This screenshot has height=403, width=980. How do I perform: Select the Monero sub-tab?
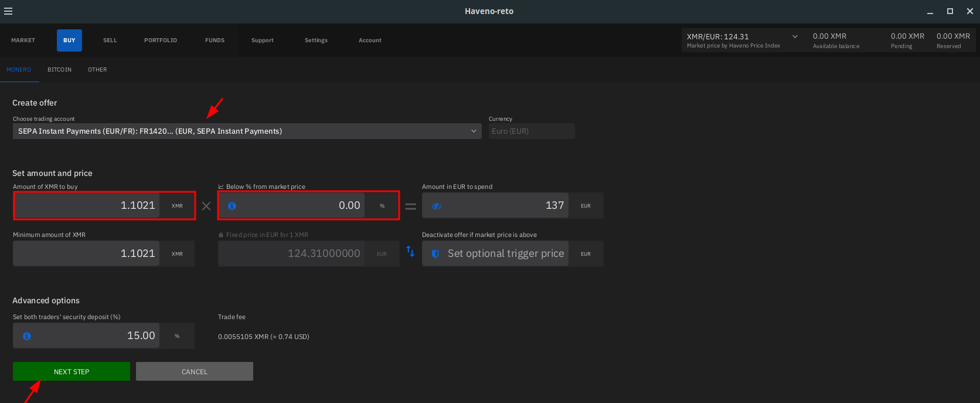19,70
